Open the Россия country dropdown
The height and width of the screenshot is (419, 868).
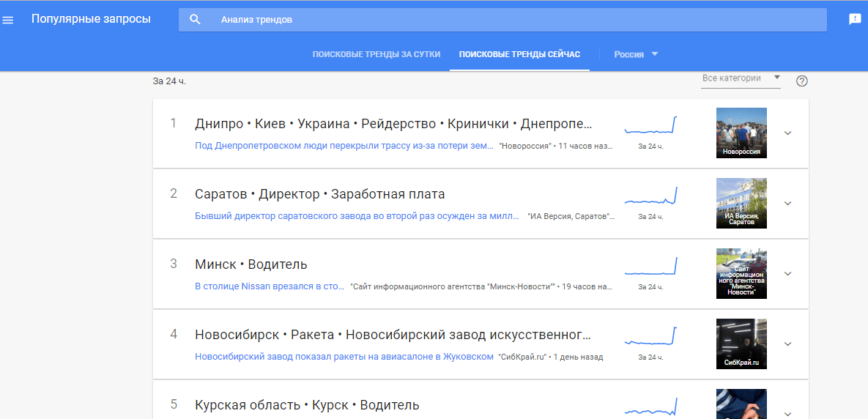point(636,54)
